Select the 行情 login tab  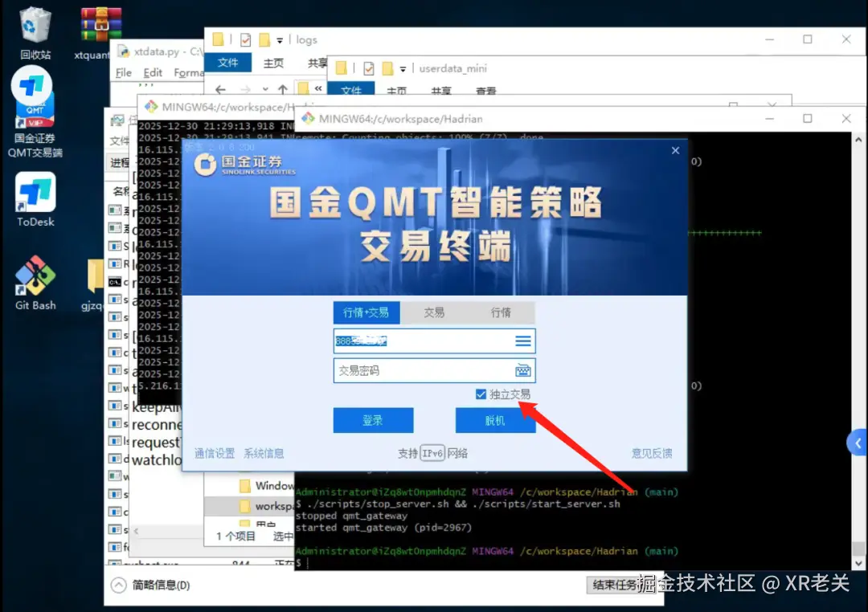coord(501,312)
